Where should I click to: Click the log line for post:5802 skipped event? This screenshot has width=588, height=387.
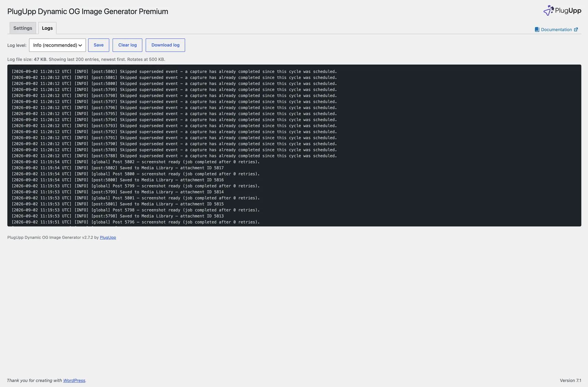click(174, 72)
